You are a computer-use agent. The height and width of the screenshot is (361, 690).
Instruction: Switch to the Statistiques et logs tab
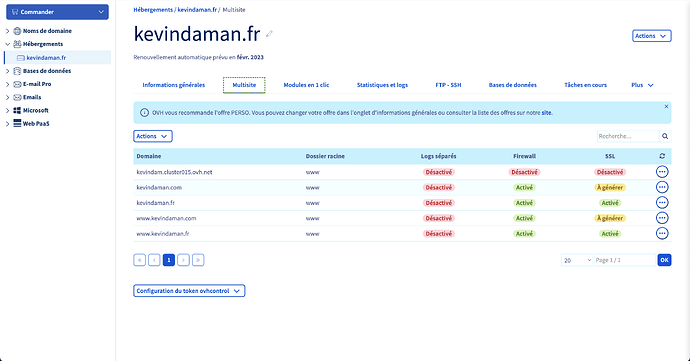pyautogui.click(x=382, y=85)
